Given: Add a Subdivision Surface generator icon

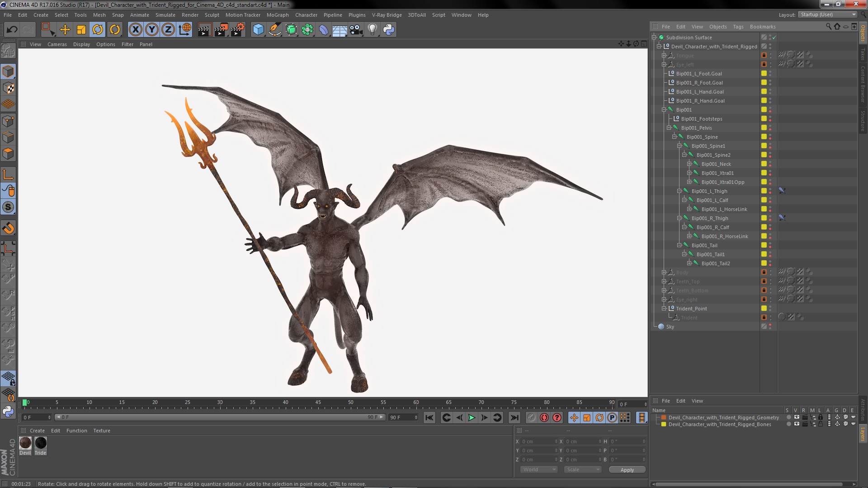Looking at the screenshot, I should coord(291,30).
